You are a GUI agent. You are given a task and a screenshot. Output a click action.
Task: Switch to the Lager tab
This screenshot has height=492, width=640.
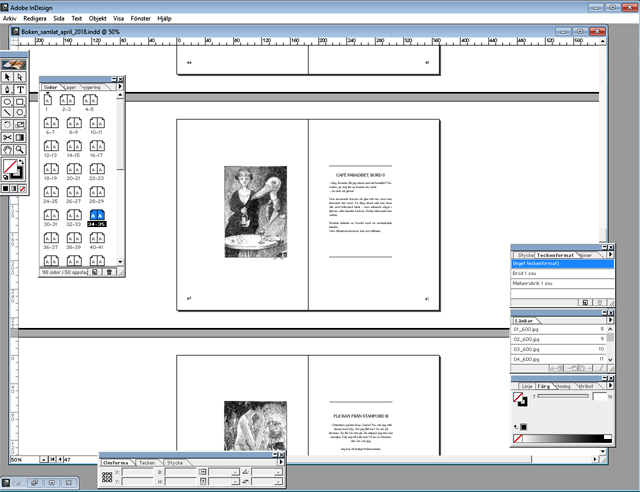pyautogui.click(x=71, y=87)
